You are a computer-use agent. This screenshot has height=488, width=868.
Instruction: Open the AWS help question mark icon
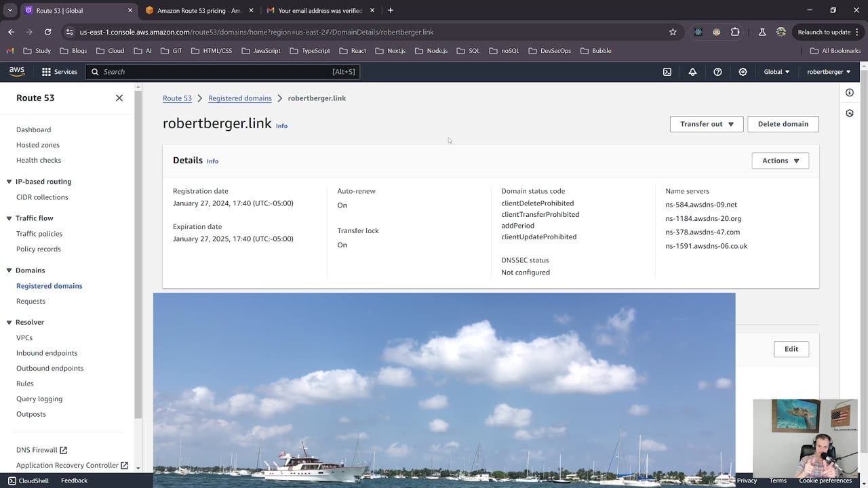coord(717,72)
